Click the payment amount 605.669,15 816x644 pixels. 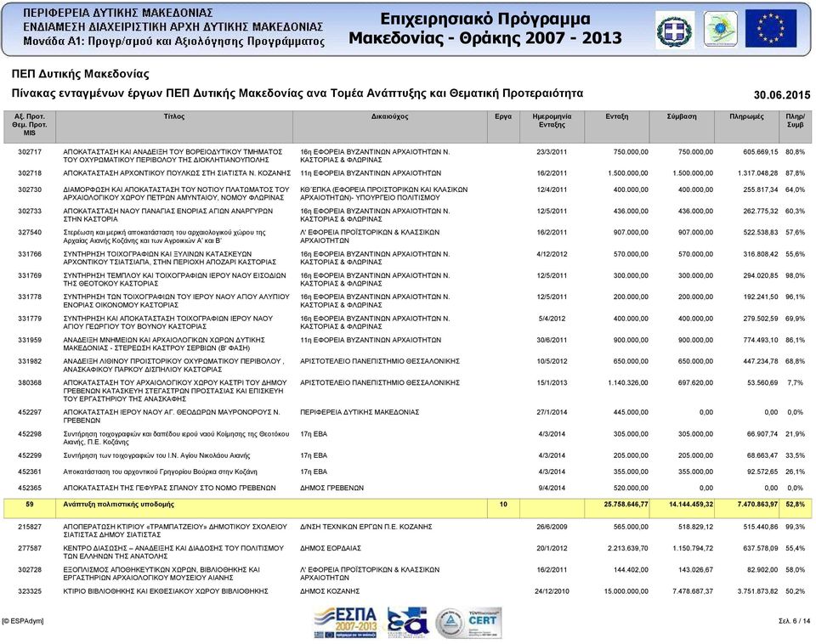[760, 152]
